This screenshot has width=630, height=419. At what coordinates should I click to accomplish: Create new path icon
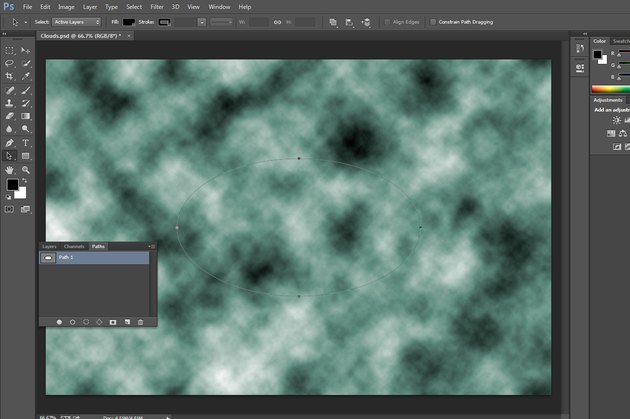(x=127, y=322)
